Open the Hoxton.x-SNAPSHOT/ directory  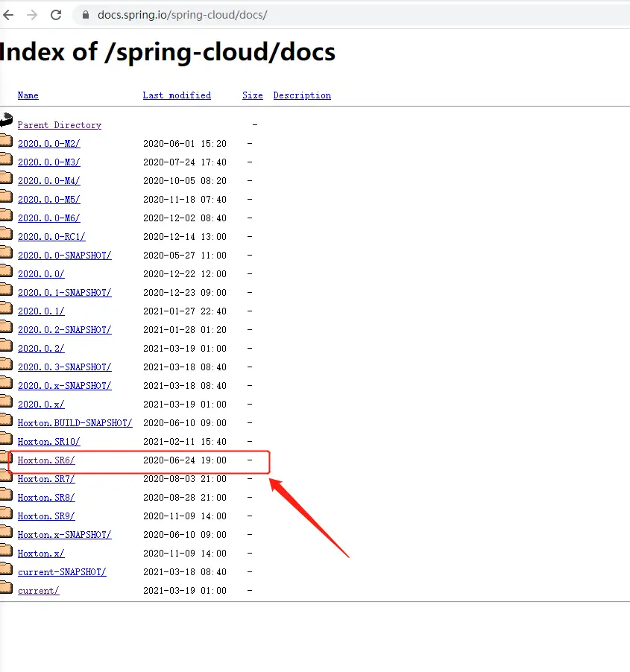[65, 535]
